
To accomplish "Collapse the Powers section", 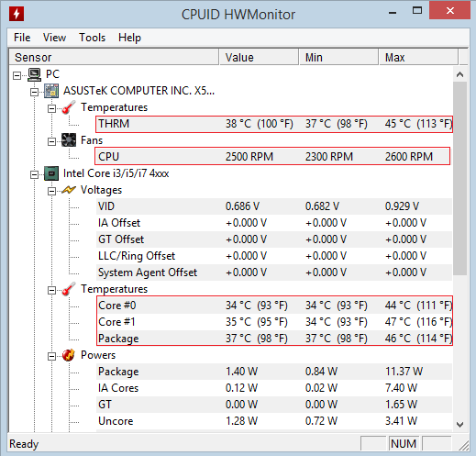I will [51, 356].
